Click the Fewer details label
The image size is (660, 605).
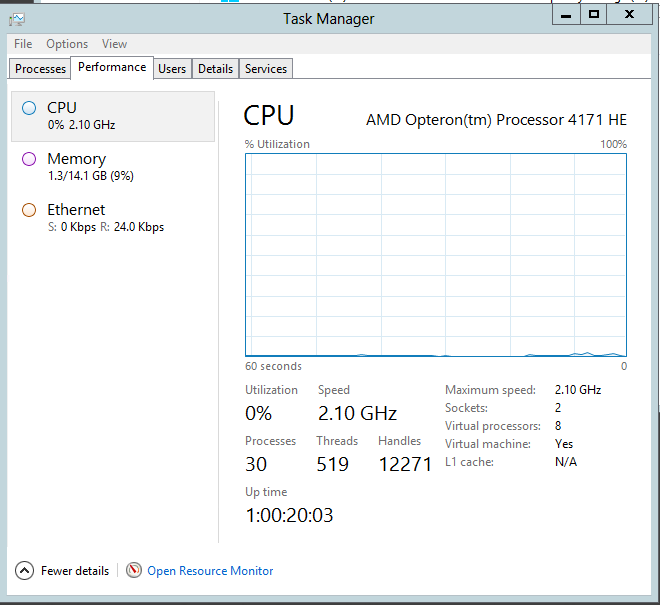click(x=75, y=571)
